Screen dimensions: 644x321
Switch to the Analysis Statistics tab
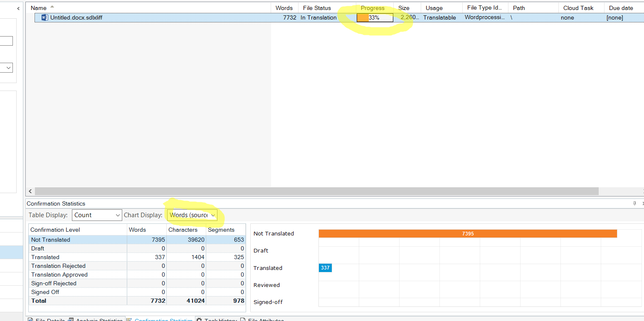[95, 320]
